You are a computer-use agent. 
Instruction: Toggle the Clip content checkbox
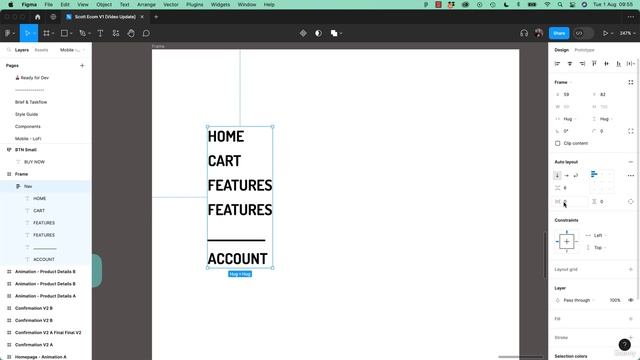[558, 143]
